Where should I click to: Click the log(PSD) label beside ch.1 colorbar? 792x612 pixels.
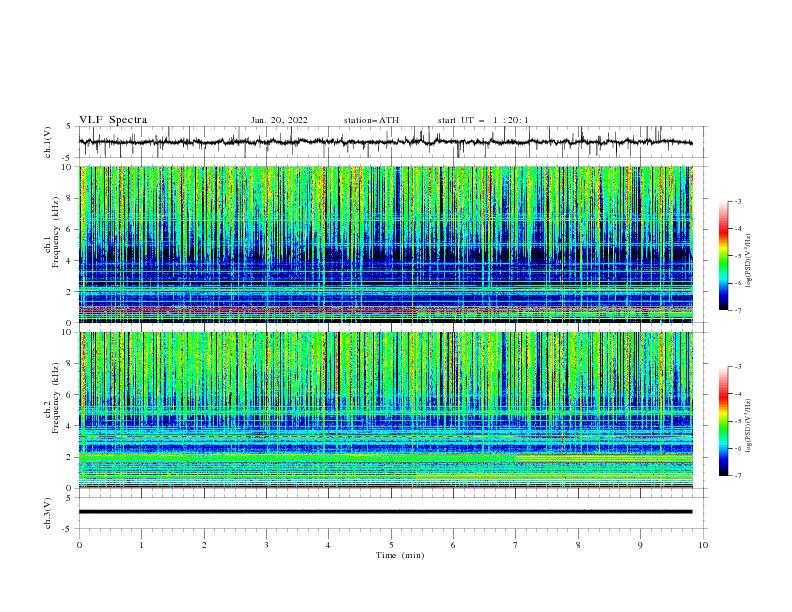click(749, 261)
